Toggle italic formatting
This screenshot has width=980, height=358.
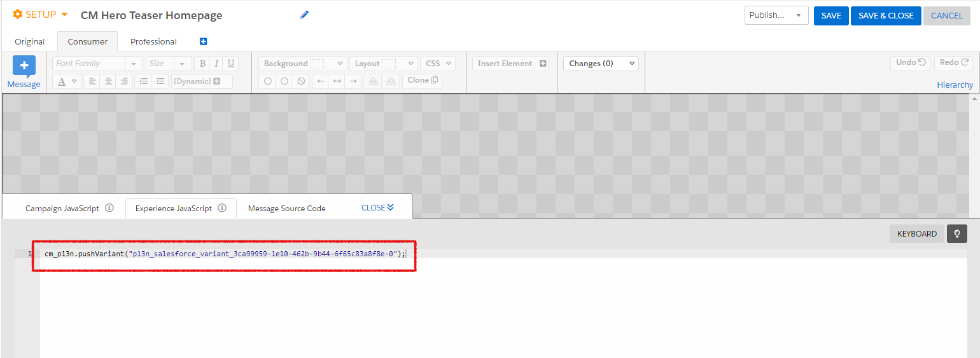pos(216,64)
